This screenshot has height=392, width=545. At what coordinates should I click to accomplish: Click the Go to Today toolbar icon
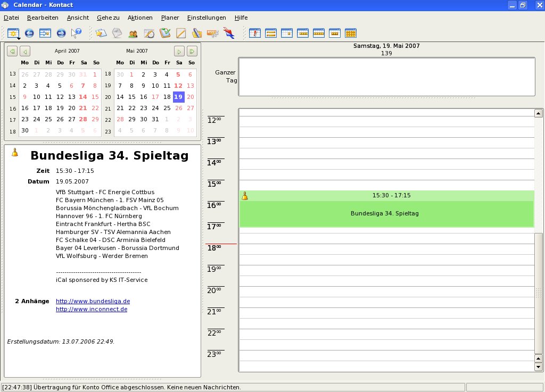45,34
